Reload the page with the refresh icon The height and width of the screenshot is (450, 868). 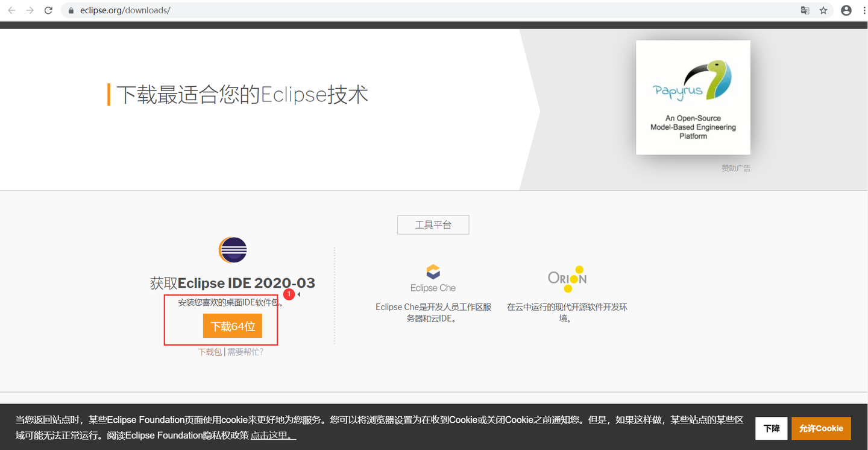48,10
